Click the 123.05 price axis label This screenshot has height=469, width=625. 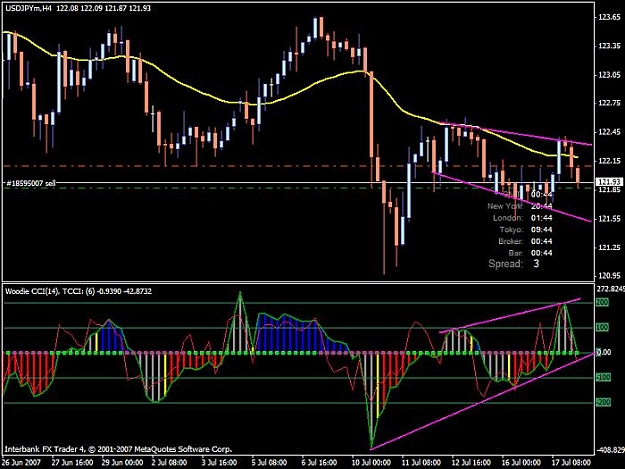tap(609, 75)
